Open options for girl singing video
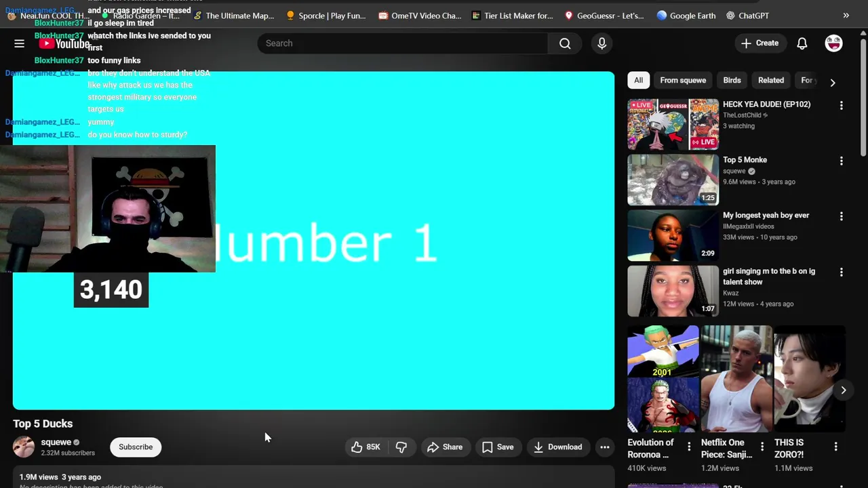This screenshot has height=488, width=868. (x=842, y=272)
